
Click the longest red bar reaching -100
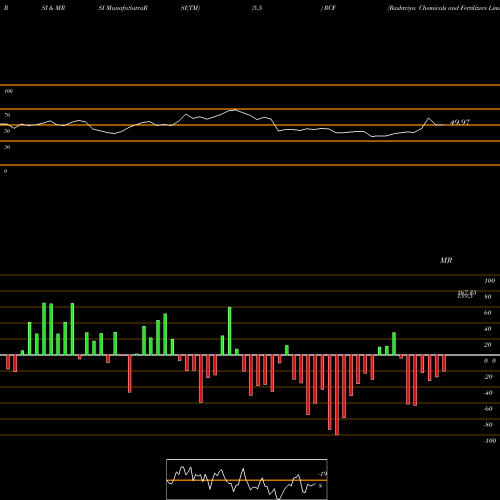[337, 395]
